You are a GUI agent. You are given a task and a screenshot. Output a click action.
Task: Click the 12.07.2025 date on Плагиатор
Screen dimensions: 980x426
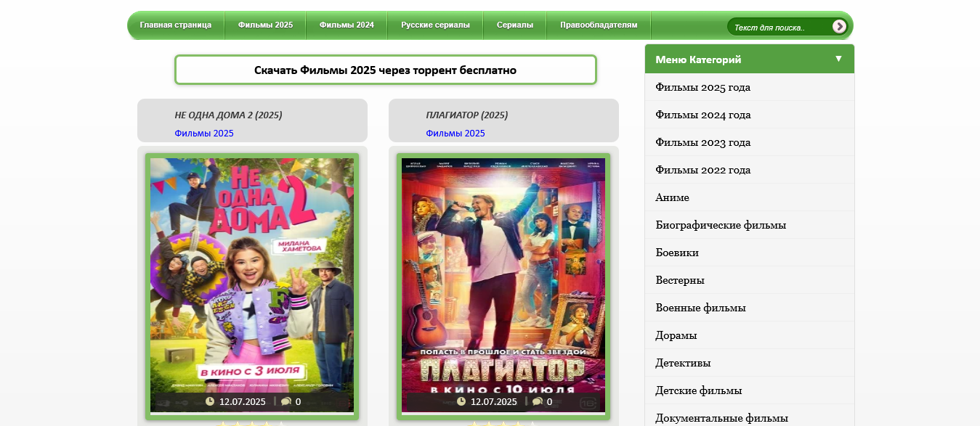click(x=494, y=401)
